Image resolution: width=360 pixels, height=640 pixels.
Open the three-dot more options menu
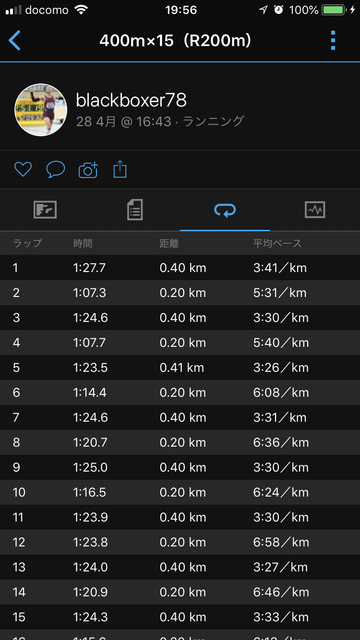pyautogui.click(x=333, y=40)
